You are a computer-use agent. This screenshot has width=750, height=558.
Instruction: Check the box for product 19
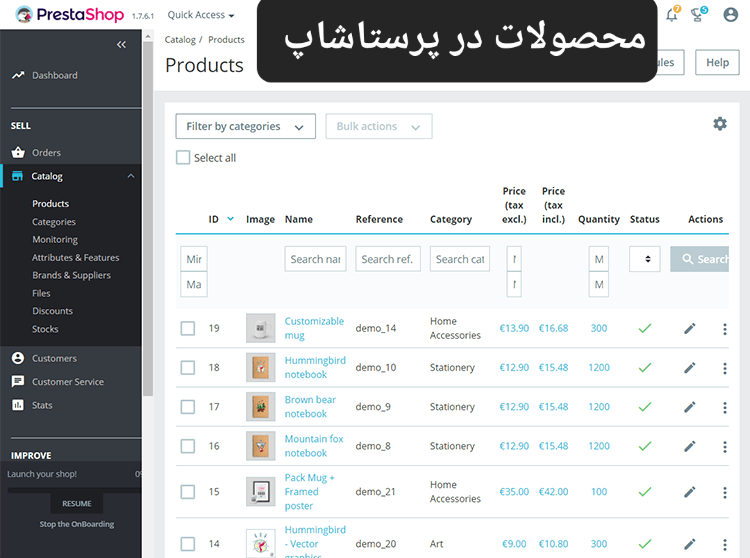pos(188,328)
